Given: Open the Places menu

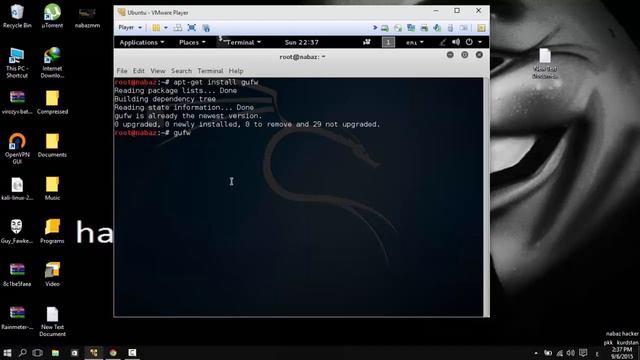Looking at the screenshot, I should pyautogui.click(x=192, y=42).
